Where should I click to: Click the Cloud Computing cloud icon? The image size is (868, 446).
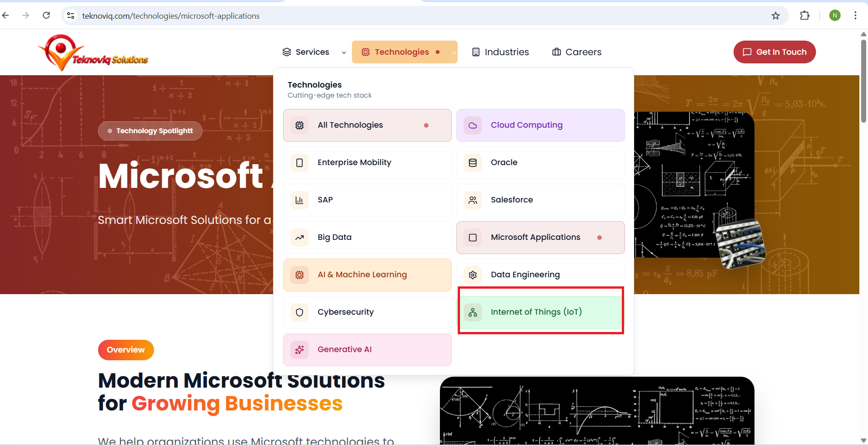pyautogui.click(x=473, y=125)
